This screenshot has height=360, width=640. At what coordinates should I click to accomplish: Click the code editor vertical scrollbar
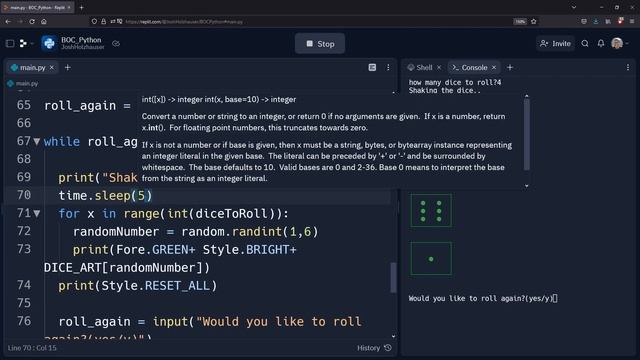click(393, 277)
